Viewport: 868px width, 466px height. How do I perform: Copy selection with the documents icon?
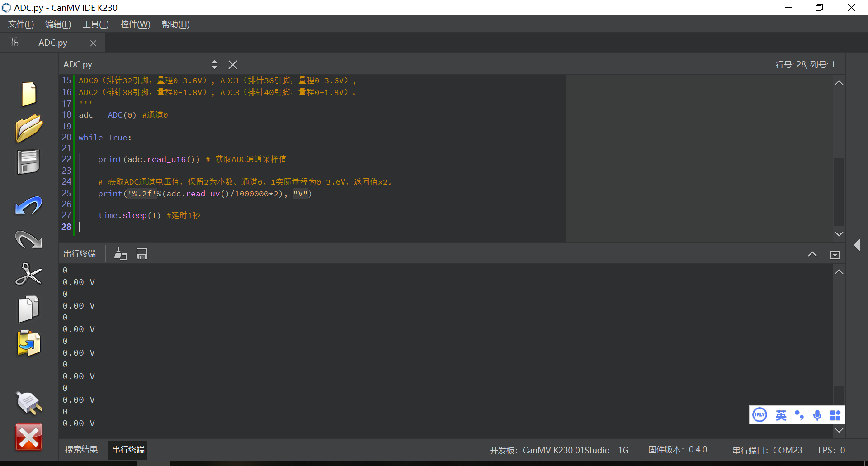click(x=29, y=309)
